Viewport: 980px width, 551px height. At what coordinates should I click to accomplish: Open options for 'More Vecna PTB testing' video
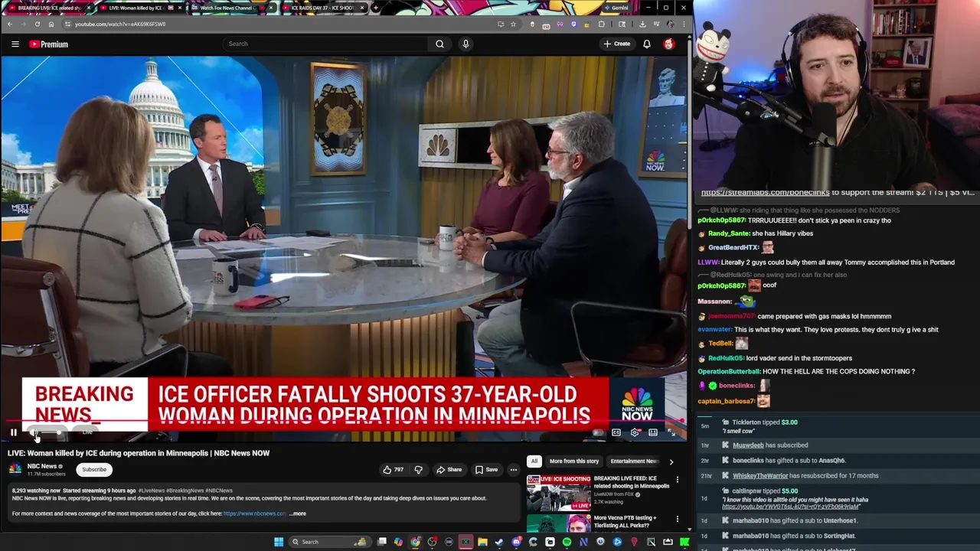click(x=677, y=520)
